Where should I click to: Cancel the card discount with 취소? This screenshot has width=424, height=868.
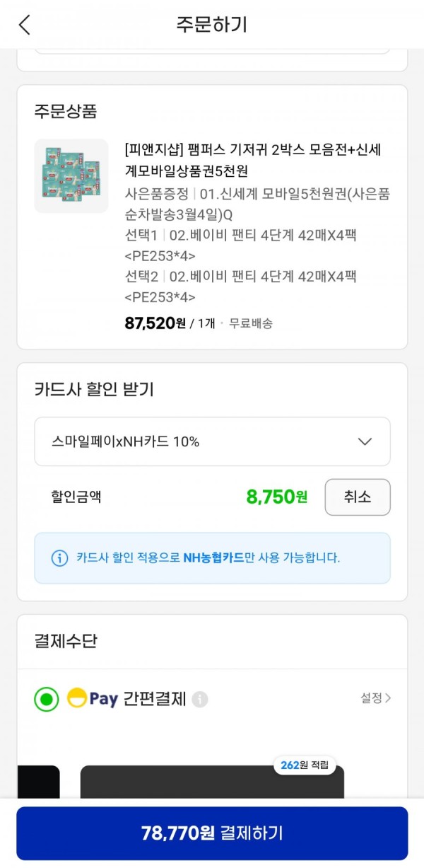click(358, 497)
